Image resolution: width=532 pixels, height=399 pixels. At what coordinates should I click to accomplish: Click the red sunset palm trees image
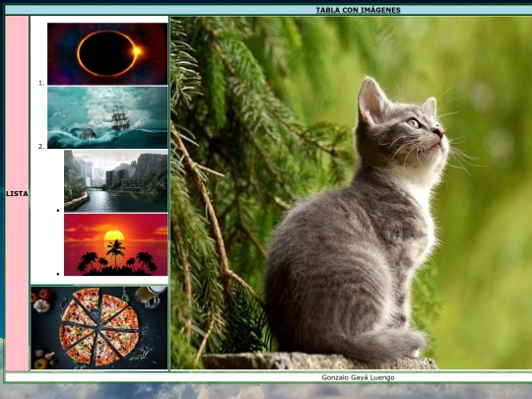[115, 244]
